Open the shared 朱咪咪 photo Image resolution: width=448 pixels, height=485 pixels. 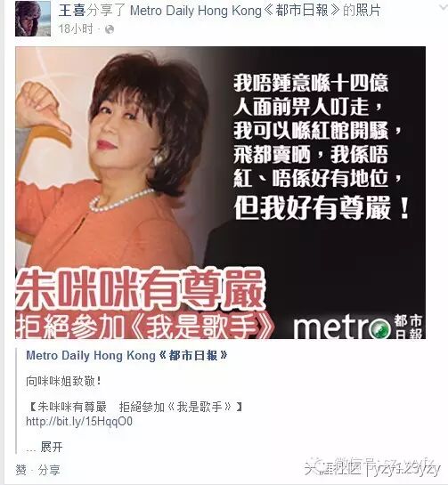pyautogui.click(x=221, y=193)
